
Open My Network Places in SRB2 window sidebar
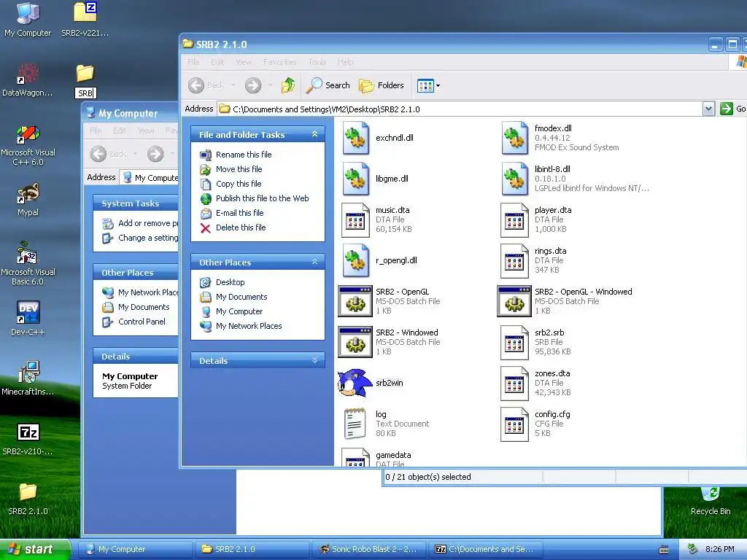pos(249,326)
